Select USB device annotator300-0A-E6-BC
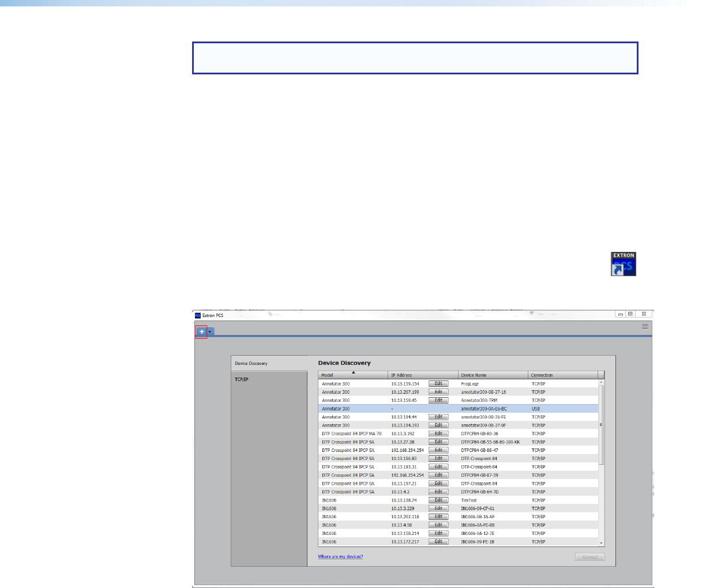 tap(484, 409)
